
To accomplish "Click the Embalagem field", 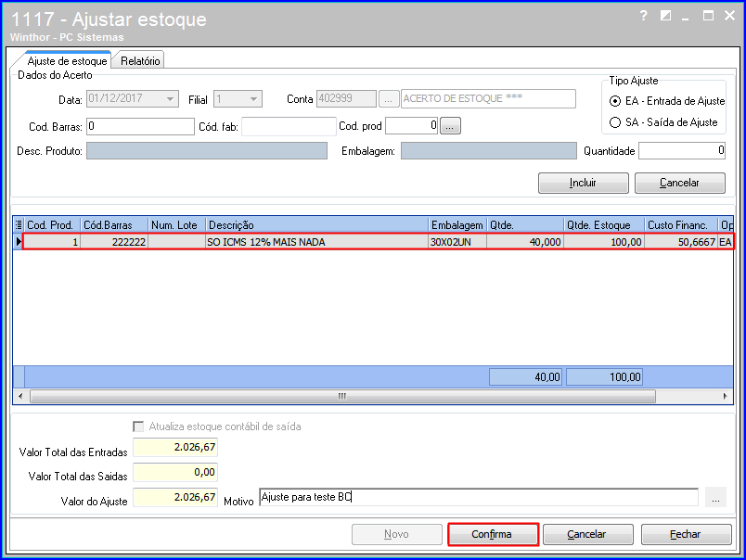I will [x=489, y=151].
